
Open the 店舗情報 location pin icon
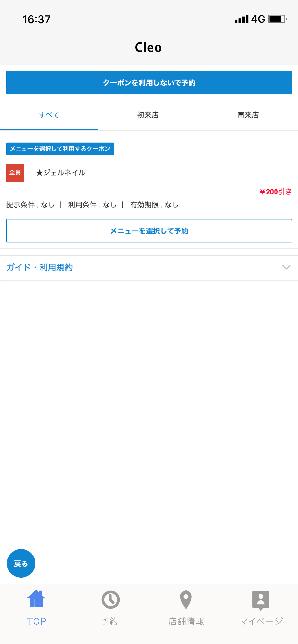pyautogui.click(x=186, y=599)
